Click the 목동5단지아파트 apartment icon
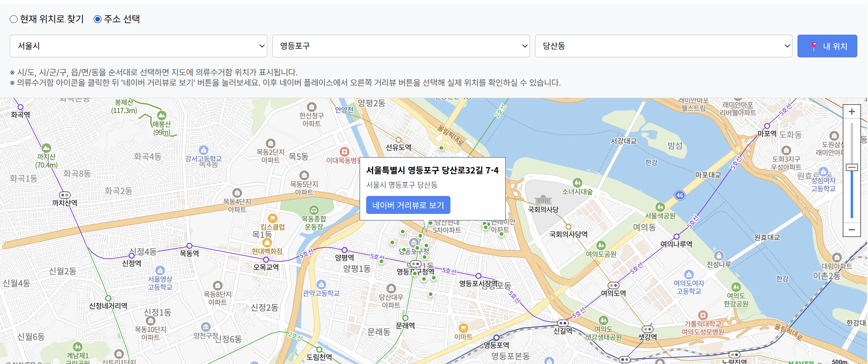Viewport: 868px width, 364px height. coord(304,175)
